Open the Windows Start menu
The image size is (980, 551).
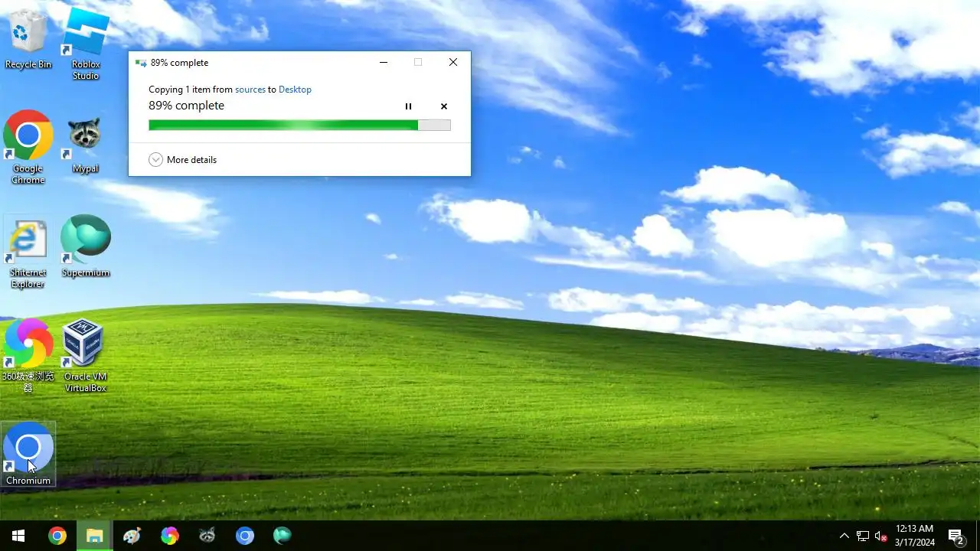18,536
